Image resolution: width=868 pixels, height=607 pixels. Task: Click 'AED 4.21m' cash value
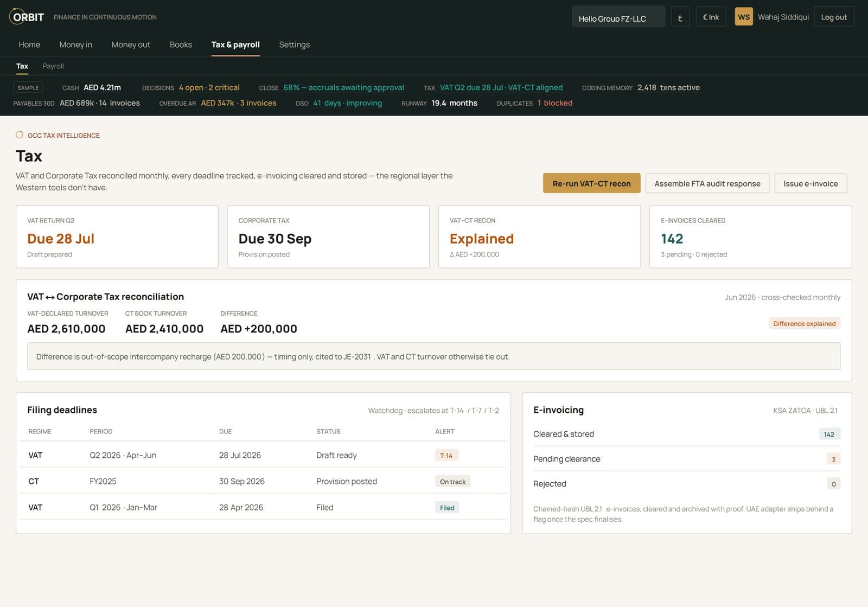[x=102, y=87]
